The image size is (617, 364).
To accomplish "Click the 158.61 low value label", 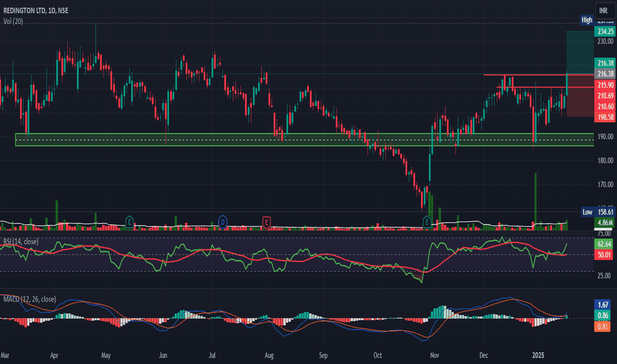I will coord(605,212).
